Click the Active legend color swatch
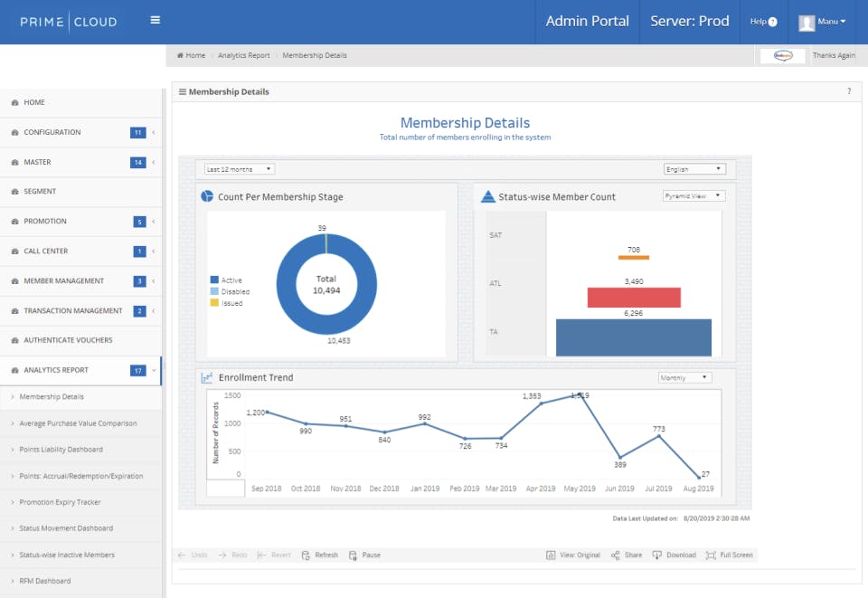 pos(214,280)
